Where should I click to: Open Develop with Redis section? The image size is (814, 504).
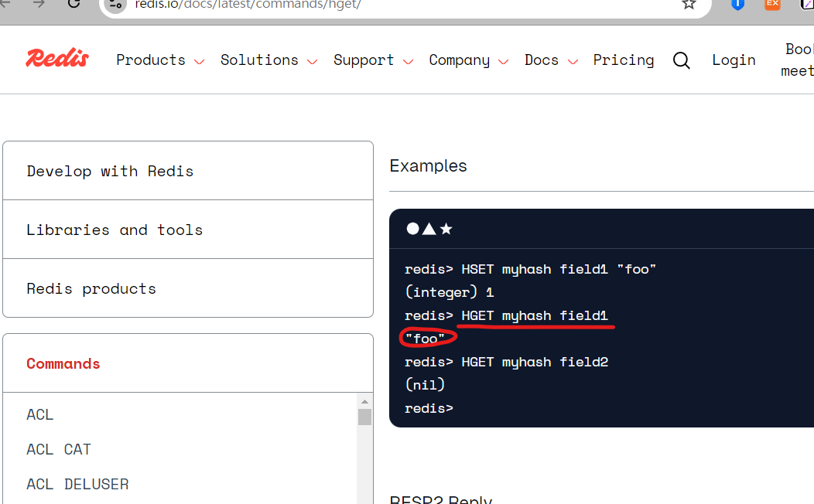pyautogui.click(x=188, y=171)
